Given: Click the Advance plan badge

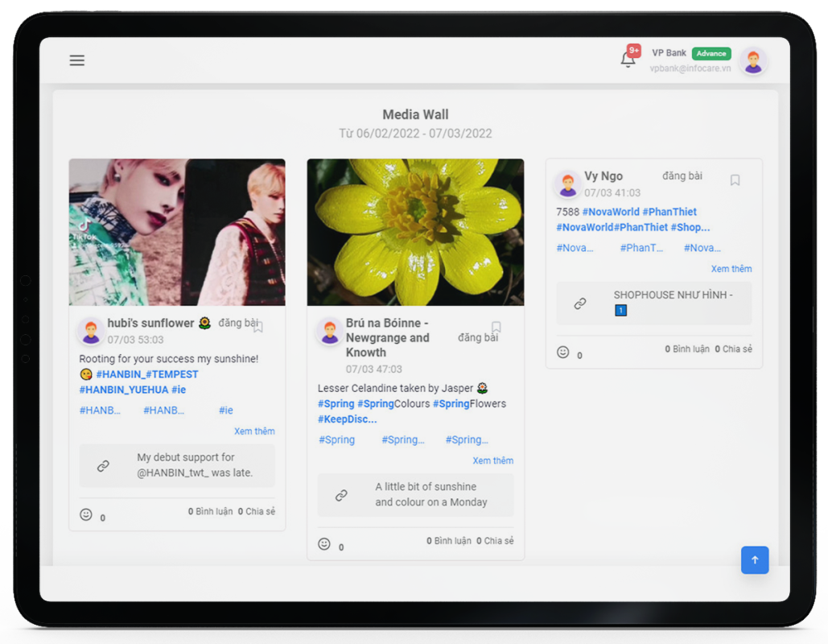Looking at the screenshot, I should 711,54.
